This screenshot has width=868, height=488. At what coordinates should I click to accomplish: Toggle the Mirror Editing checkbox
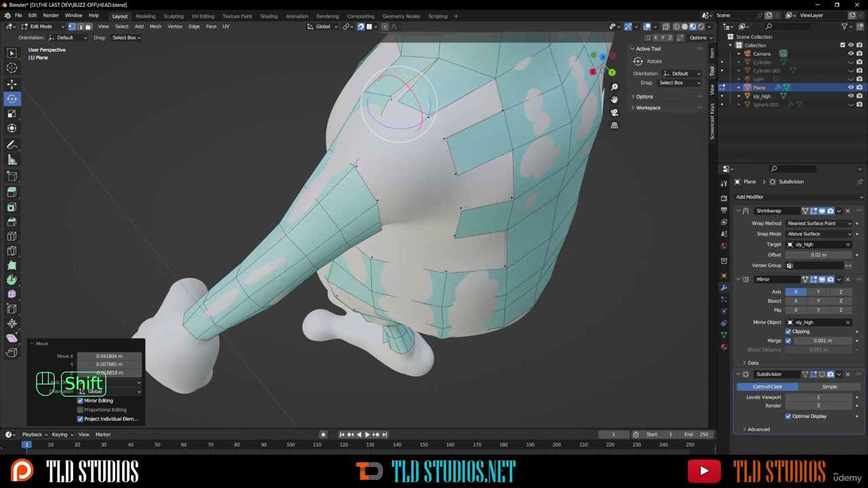click(81, 401)
